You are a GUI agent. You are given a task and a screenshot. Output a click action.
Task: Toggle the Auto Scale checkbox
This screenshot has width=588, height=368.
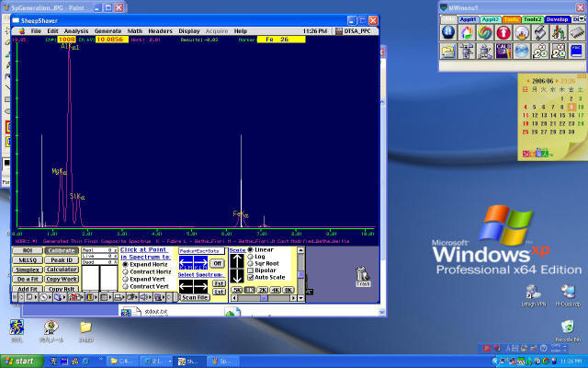251,277
